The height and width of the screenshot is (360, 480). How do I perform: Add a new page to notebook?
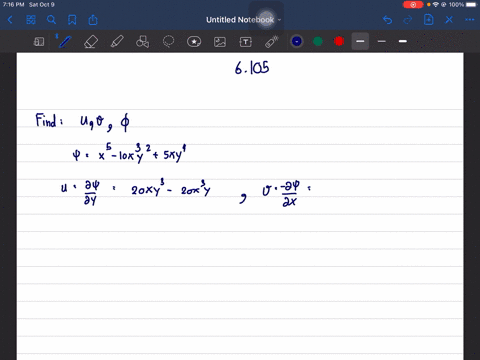(428, 20)
